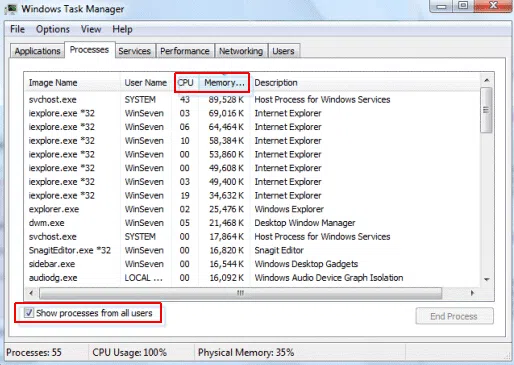514x365 pixels.
Task: Toggle Show processes from all users checkbox
Action: click(29, 313)
